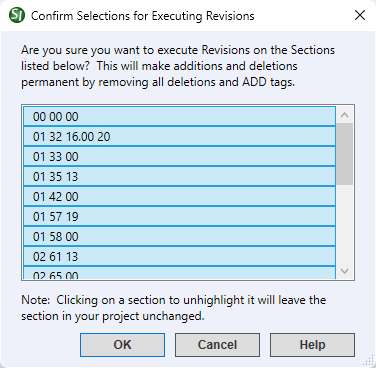Click the scroll up arrow of section list

(x=345, y=115)
